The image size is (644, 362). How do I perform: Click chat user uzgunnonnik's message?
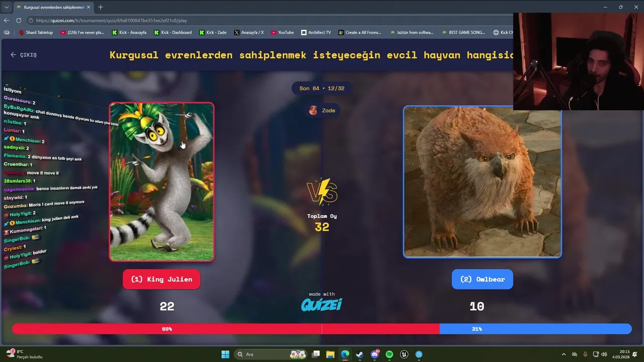[x=50, y=189]
